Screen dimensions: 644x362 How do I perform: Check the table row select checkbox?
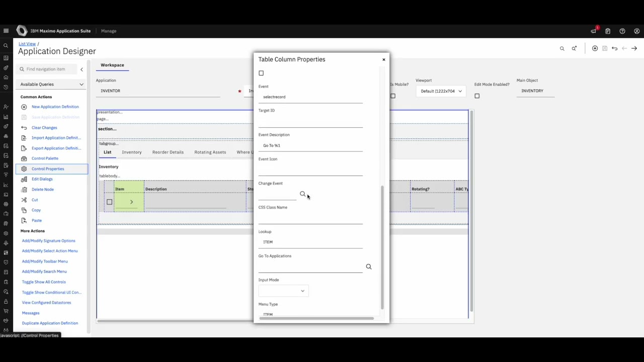(x=109, y=202)
